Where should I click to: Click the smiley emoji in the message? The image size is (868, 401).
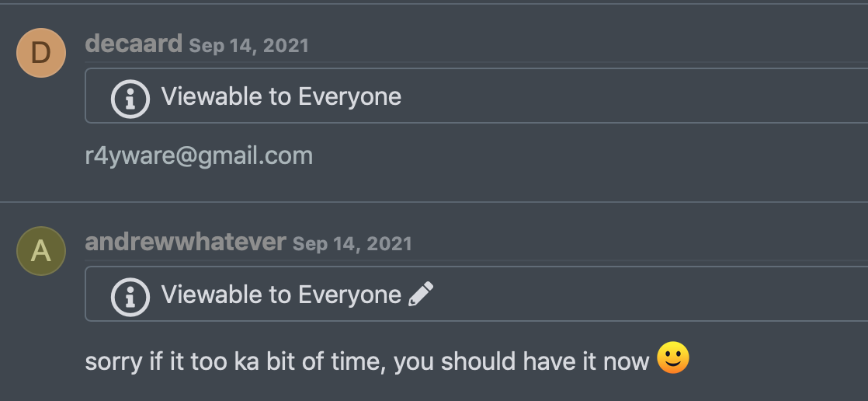tap(673, 357)
